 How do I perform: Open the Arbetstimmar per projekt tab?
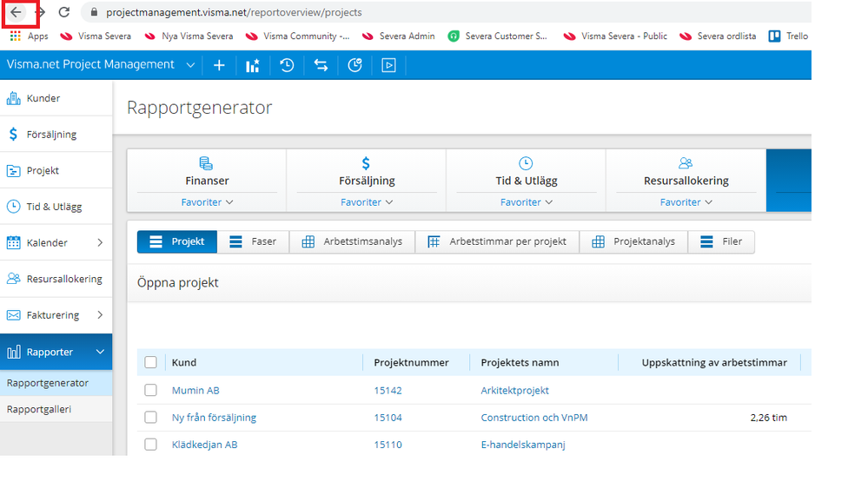(x=497, y=242)
